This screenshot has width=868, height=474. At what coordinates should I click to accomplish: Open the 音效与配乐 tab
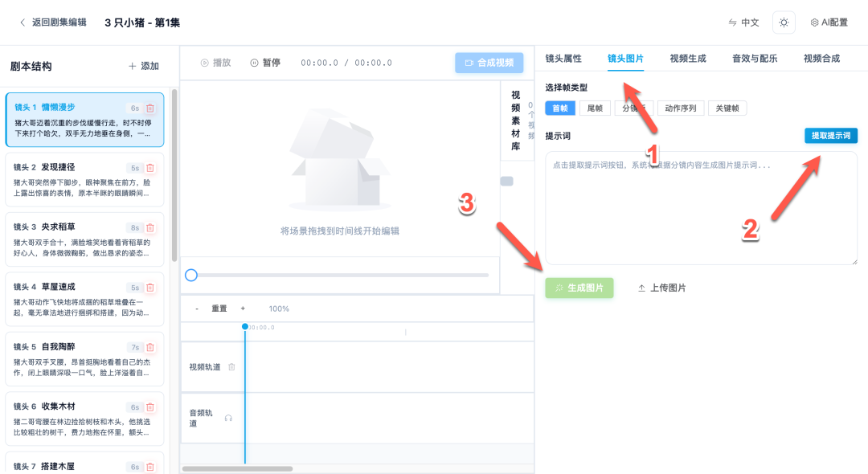click(x=754, y=59)
